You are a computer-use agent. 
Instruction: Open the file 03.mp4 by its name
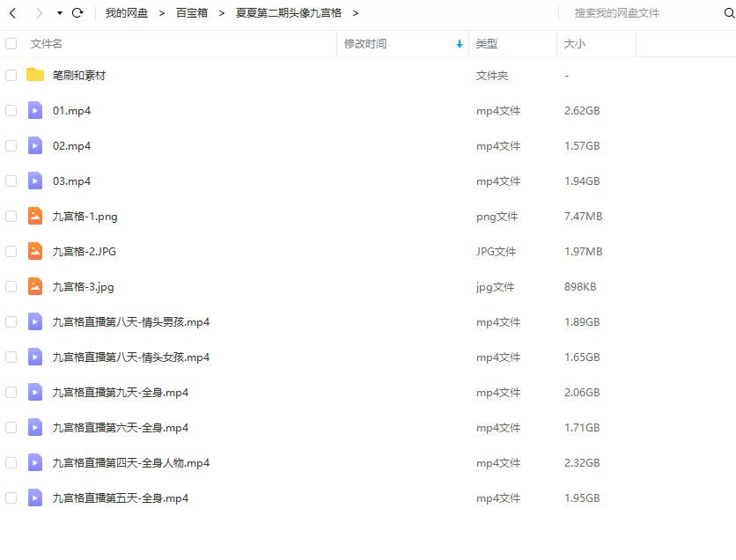(72, 181)
